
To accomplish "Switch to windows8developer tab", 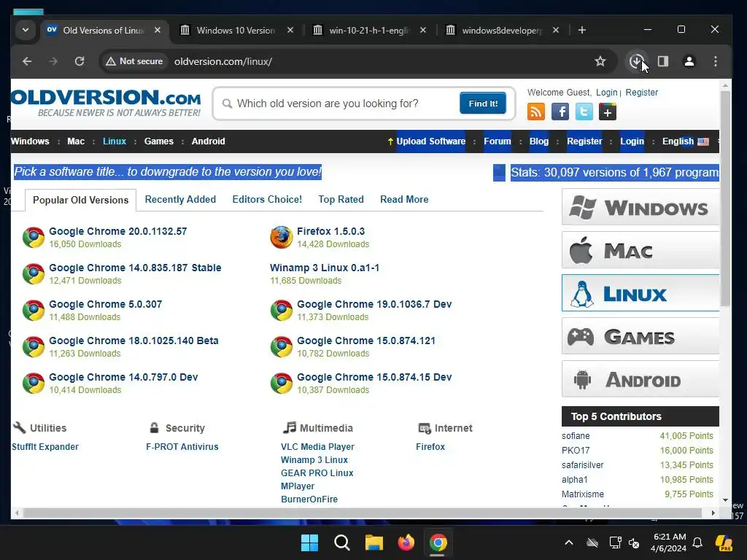I will click(502, 31).
